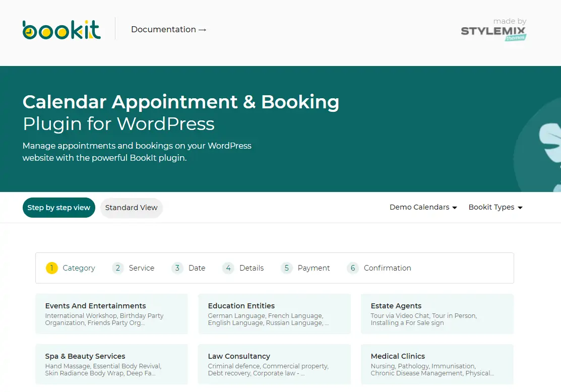Select step 4 Details
Image resolution: width=561 pixels, height=392 pixels.
[243, 268]
